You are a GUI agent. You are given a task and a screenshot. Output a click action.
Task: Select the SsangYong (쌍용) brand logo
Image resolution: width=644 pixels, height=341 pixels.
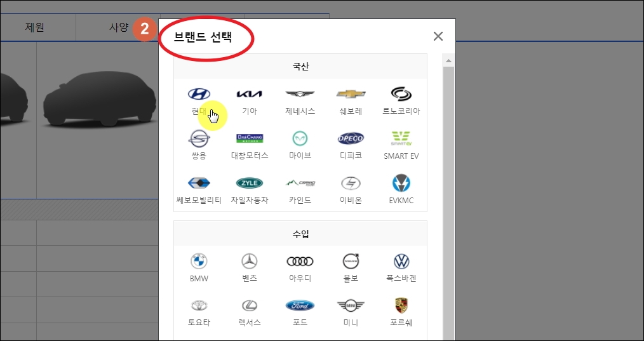[199, 138]
